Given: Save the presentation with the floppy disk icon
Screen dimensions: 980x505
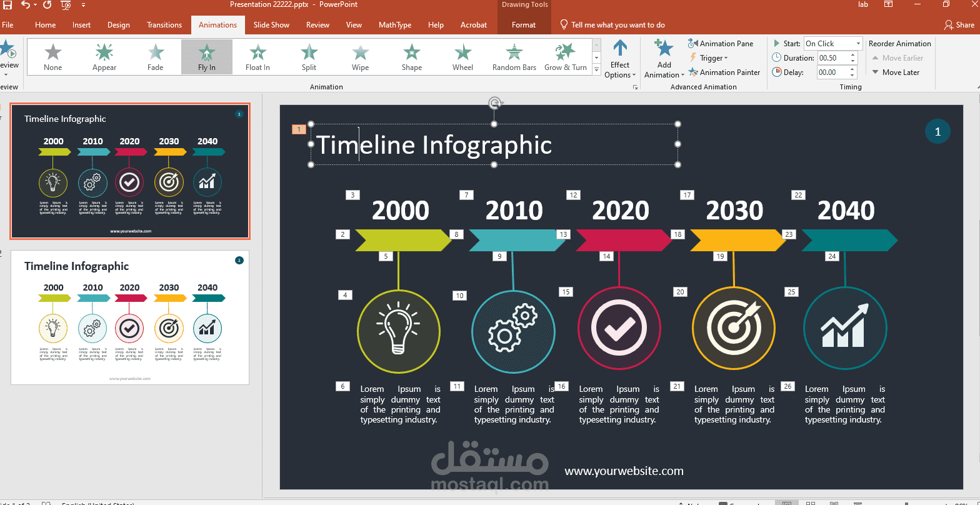Looking at the screenshot, I should click(x=7, y=5).
